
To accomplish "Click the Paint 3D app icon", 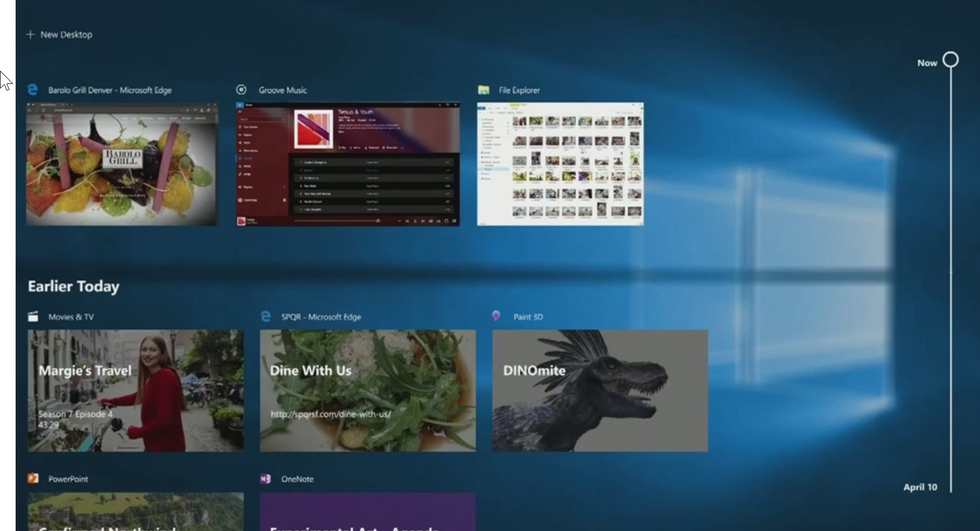I will click(x=496, y=316).
